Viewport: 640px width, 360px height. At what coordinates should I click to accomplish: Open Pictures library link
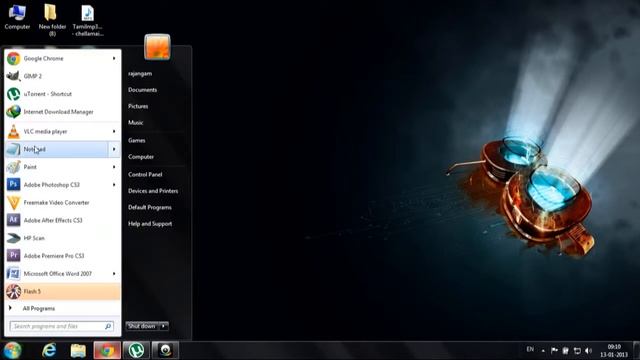[x=138, y=106]
